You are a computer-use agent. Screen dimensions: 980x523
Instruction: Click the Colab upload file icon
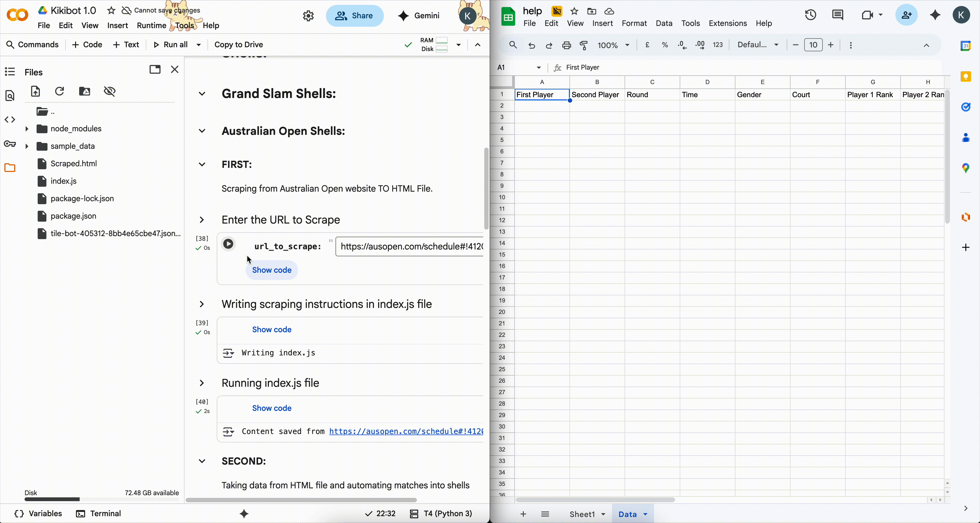click(x=35, y=91)
